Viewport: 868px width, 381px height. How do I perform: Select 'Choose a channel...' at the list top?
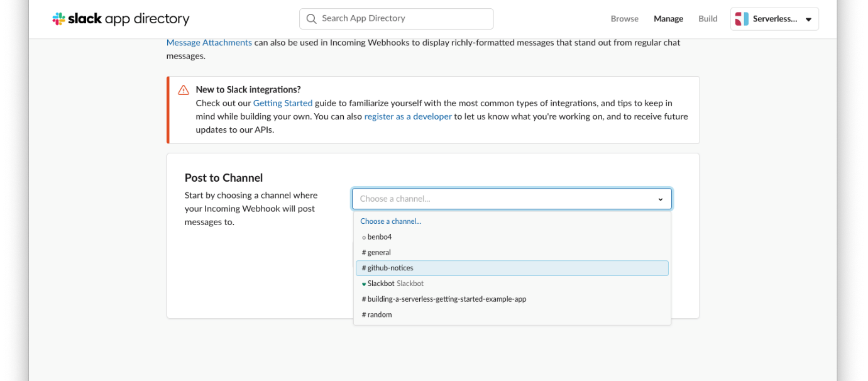pos(391,221)
